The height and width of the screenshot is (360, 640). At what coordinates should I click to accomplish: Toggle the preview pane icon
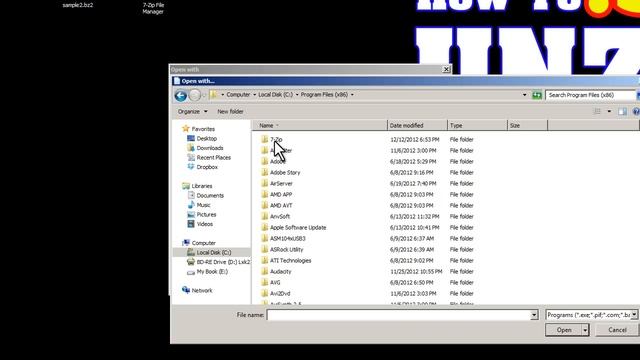pyautogui.click(x=622, y=111)
